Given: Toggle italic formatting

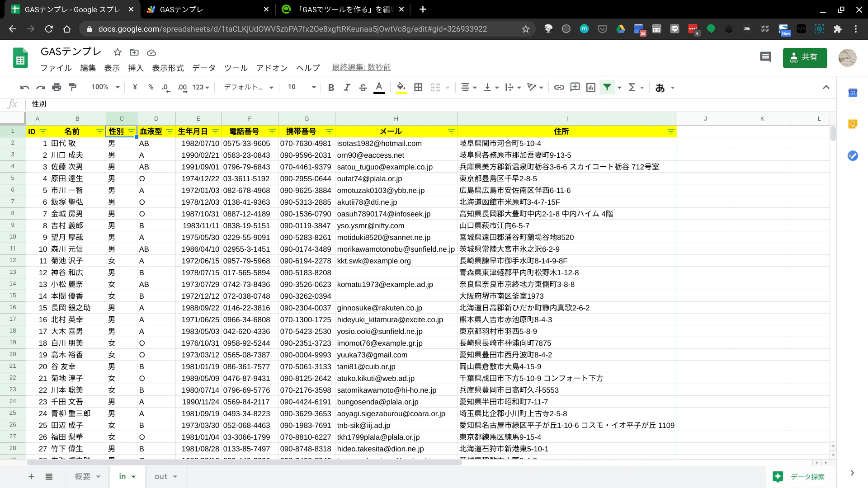Looking at the screenshot, I should [x=347, y=88].
